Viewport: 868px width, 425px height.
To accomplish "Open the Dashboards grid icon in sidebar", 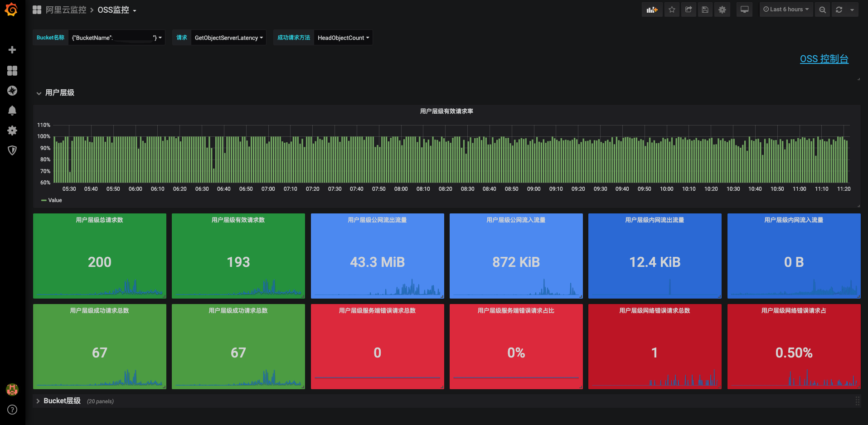I will (x=12, y=71).
